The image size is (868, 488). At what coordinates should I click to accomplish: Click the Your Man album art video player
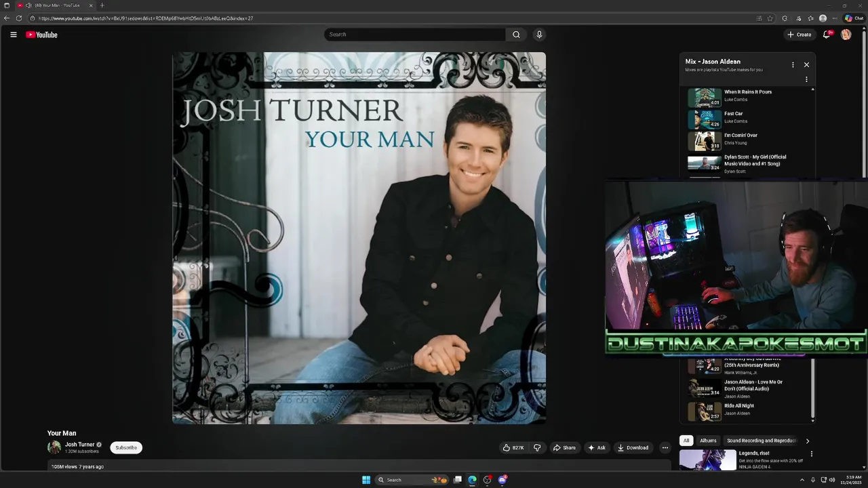click(x=359, y=238)
